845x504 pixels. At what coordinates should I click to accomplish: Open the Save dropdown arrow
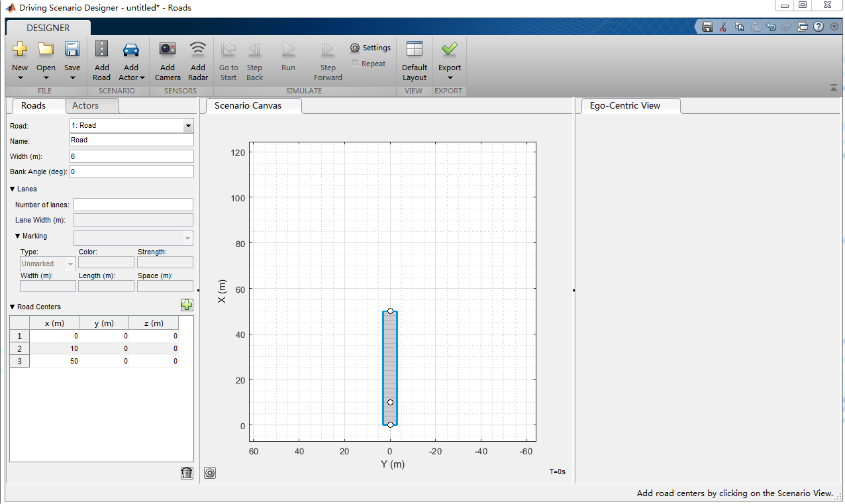tap(72, 78)
